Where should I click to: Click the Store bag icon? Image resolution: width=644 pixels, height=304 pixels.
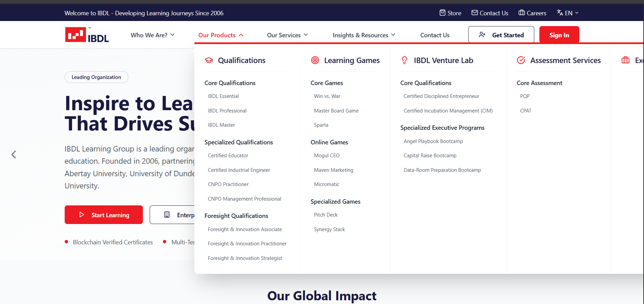pyautogui.click(x=442, y=13)
